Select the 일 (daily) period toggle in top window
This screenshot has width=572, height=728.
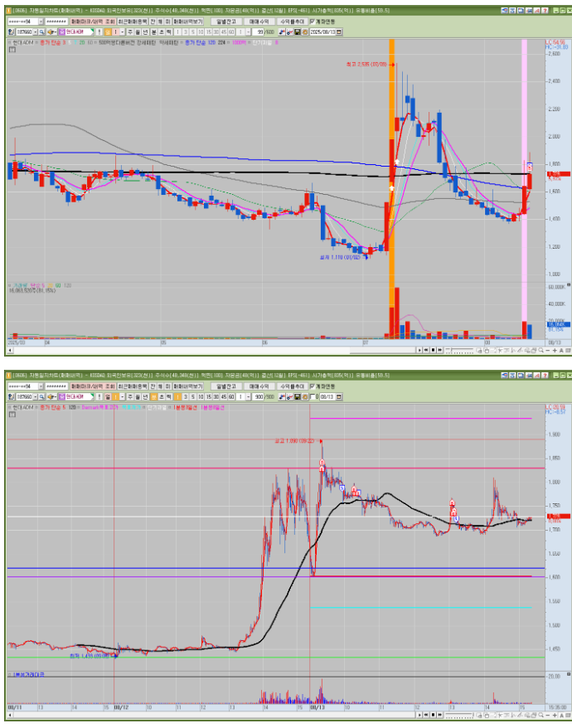tap(107, 32)
